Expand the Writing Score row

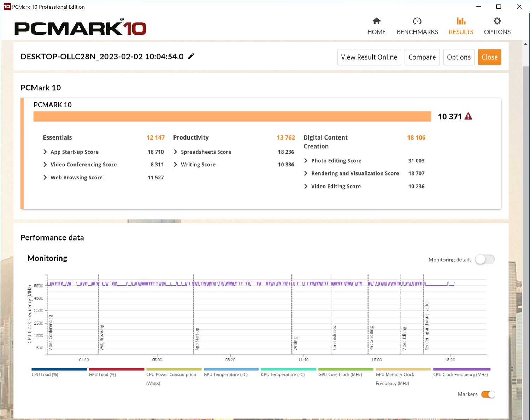tap(175, 165)
